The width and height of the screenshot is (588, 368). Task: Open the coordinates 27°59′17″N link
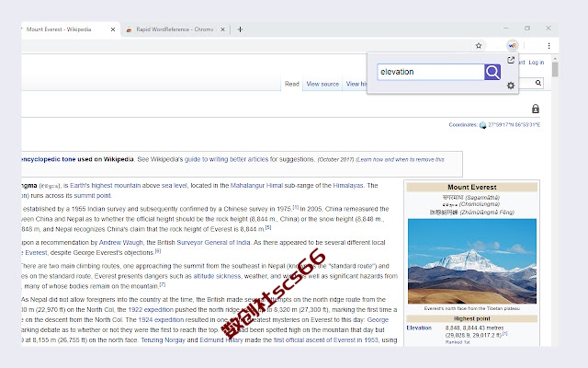click(514, 125)
